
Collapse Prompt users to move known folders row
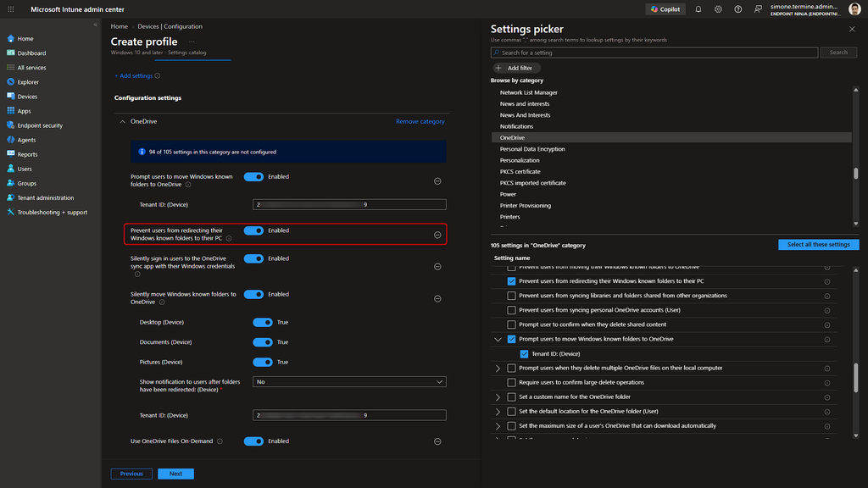[498, 339]
